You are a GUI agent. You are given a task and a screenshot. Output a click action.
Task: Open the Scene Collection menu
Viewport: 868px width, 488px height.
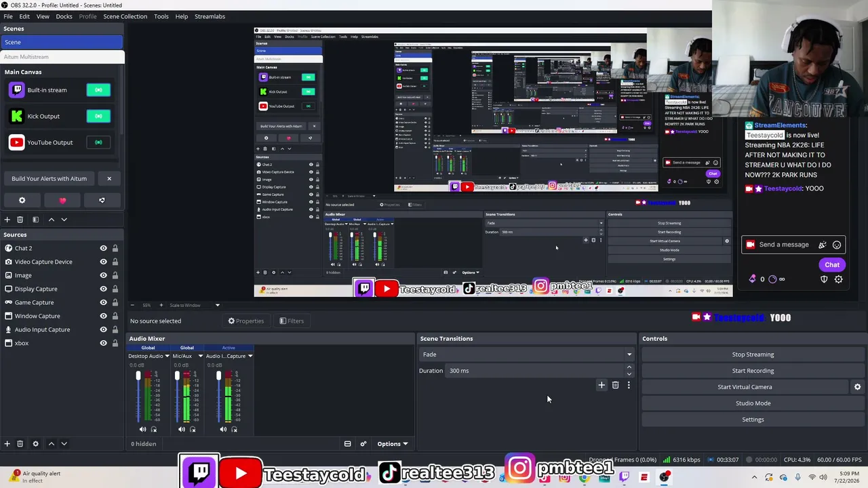[125, 16]
